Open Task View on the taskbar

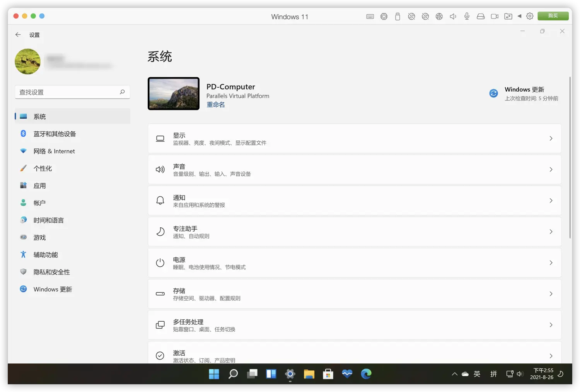[x=252, y=374]
